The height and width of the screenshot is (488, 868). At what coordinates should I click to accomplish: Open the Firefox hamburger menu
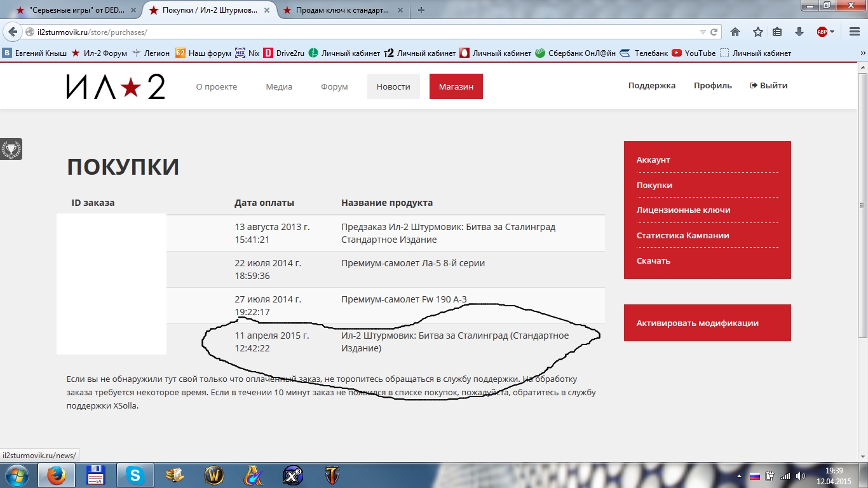(x=855, y=32)
